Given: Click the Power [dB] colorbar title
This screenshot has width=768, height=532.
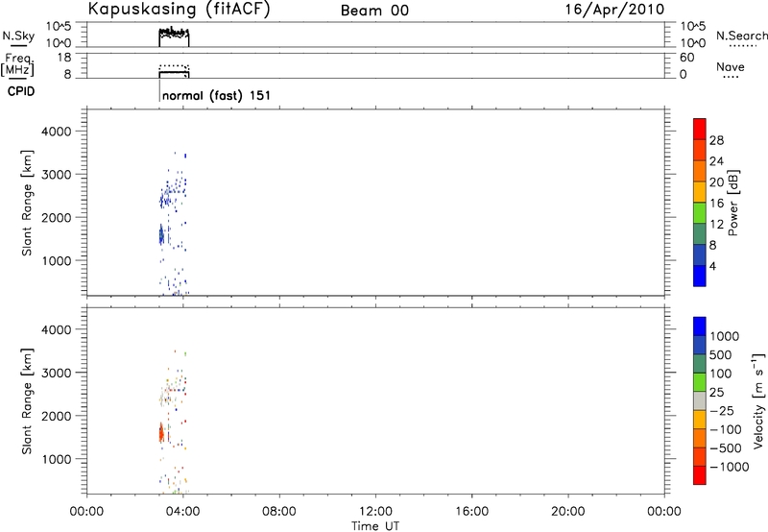Looking at the screenshot, I should (733, 203).
